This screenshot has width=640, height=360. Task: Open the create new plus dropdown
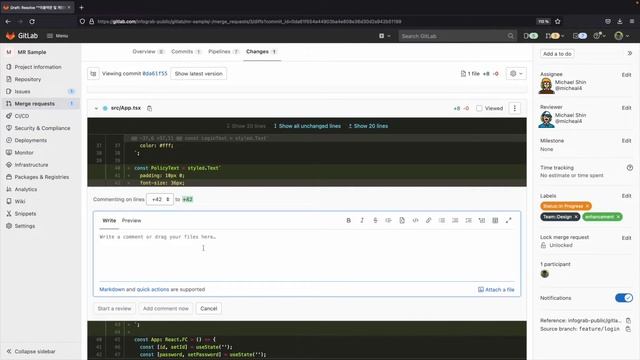[384, 36]
